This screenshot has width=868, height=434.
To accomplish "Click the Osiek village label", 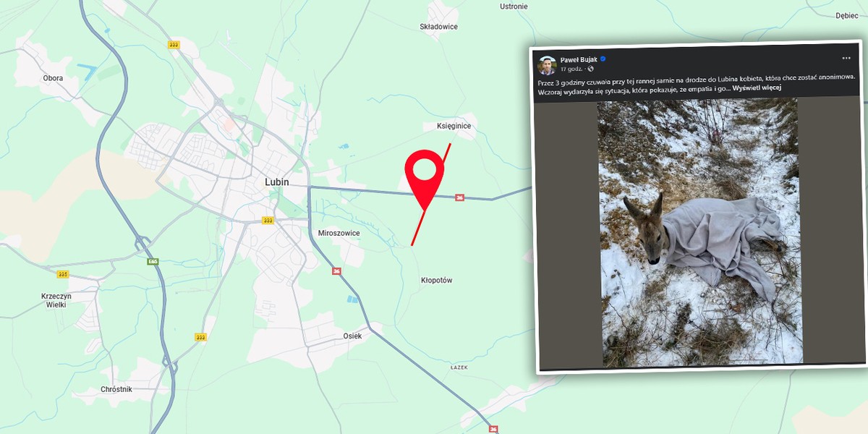I will [352, 336].
